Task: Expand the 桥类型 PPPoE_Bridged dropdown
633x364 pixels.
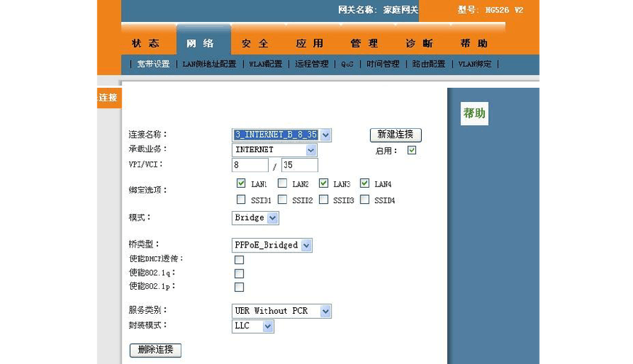Action: [272, 245]
